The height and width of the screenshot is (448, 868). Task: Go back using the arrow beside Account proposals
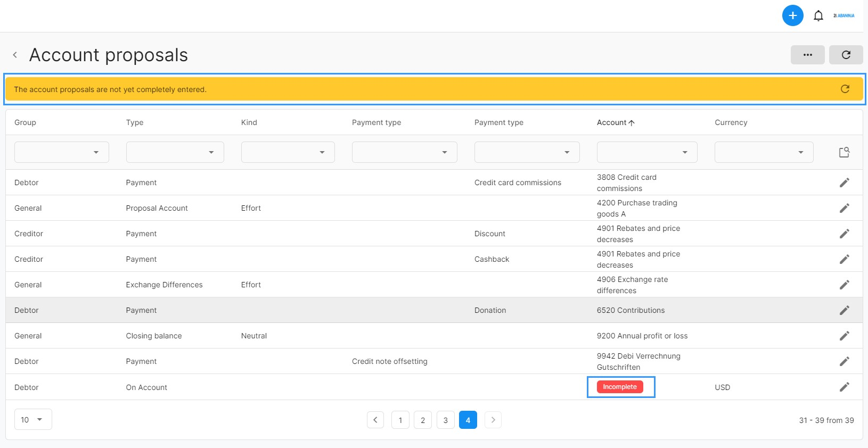(x=15, y=55)
